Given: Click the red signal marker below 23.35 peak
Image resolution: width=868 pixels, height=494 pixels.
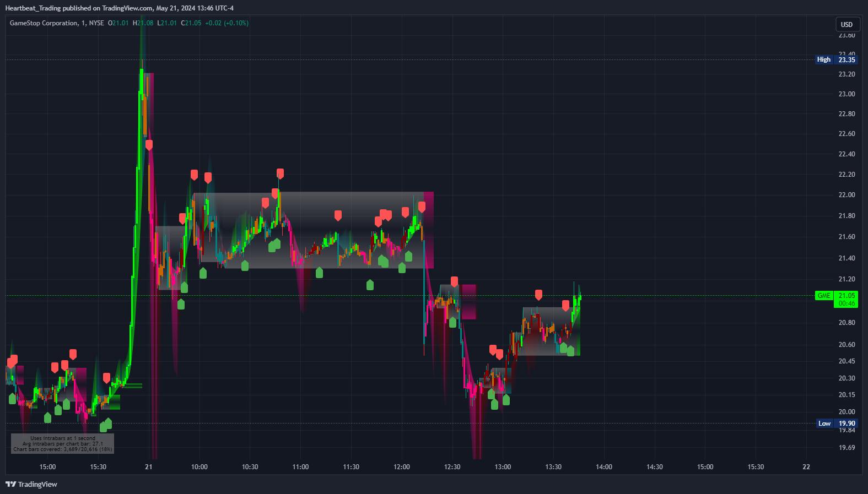Looking at the screenshot, I should (x=149, y=145).
